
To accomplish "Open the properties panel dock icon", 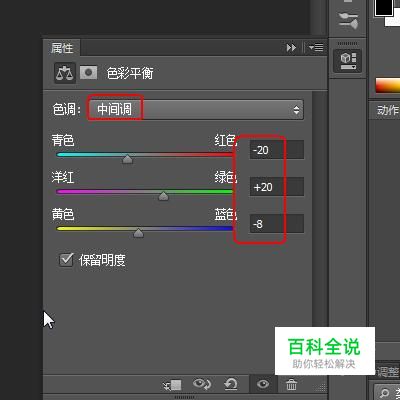I will (348, 61).
